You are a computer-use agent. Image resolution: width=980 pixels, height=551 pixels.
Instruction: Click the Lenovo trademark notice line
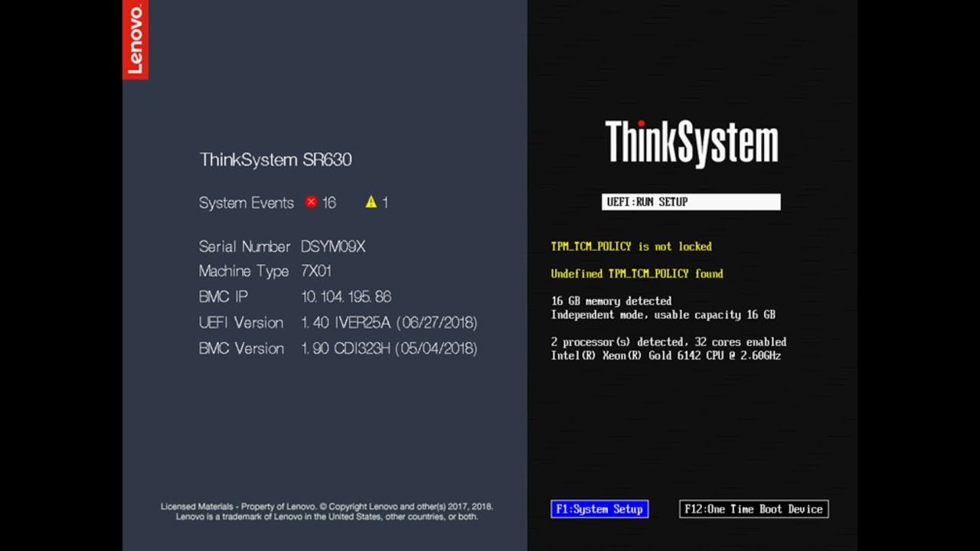coord(327,517)
